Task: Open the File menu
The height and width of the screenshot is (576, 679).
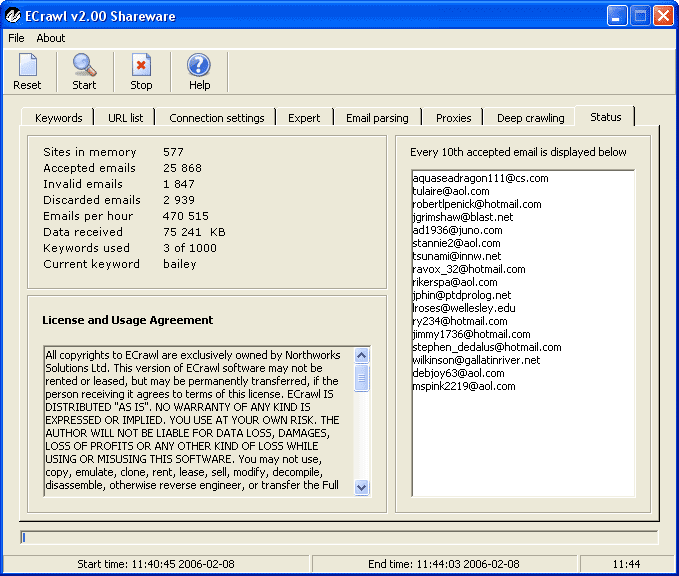Action: [x=16, y=38]
